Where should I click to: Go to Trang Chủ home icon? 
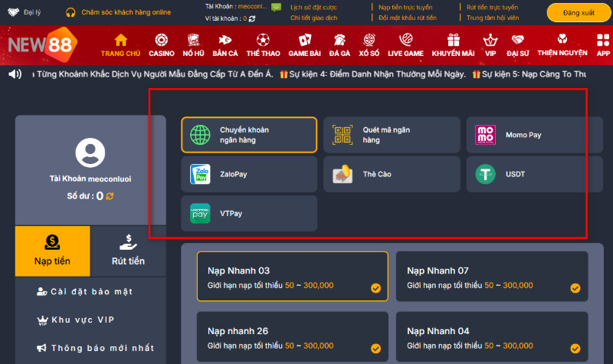tap(120, 40)
